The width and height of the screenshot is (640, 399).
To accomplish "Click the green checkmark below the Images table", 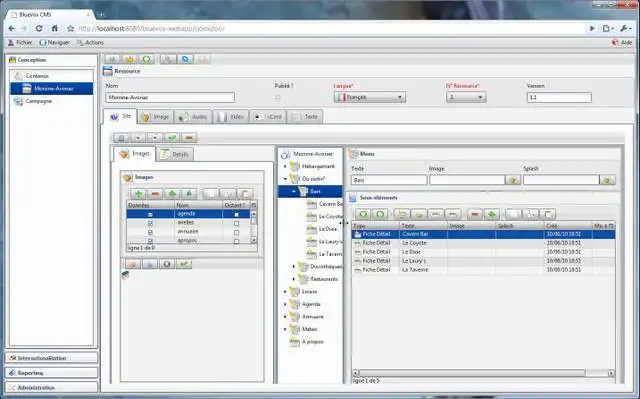I will pos(184,264).
